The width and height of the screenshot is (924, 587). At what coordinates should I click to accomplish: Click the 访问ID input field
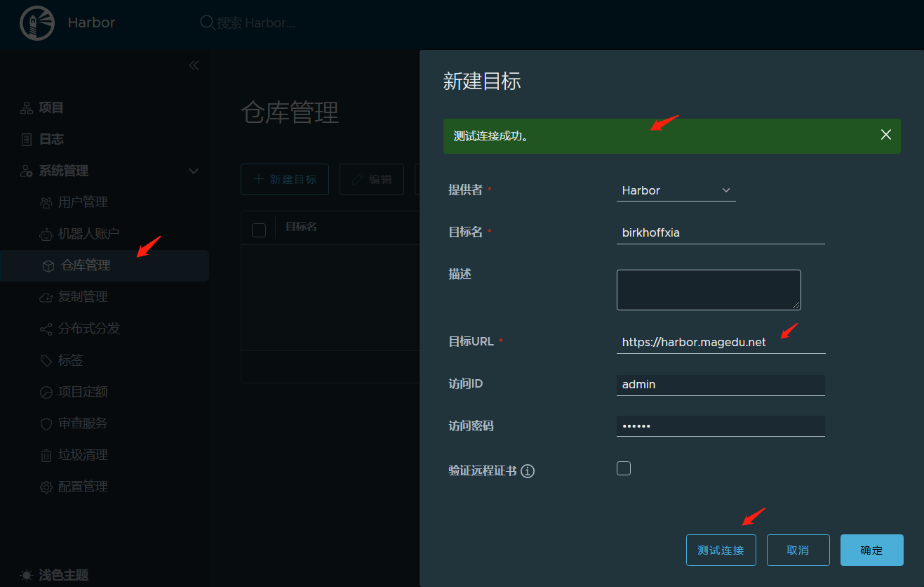point(721,385)
